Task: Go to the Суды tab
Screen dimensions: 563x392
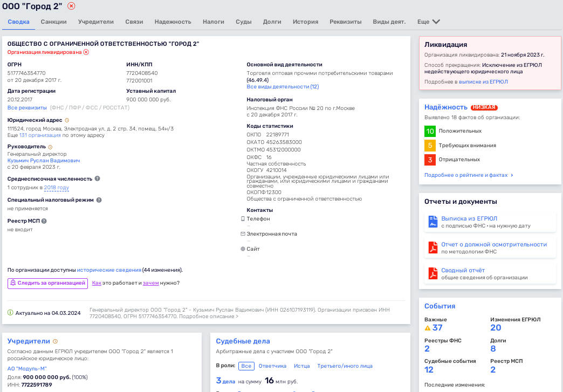Action: pyautogui.click(x=243, y=22)
